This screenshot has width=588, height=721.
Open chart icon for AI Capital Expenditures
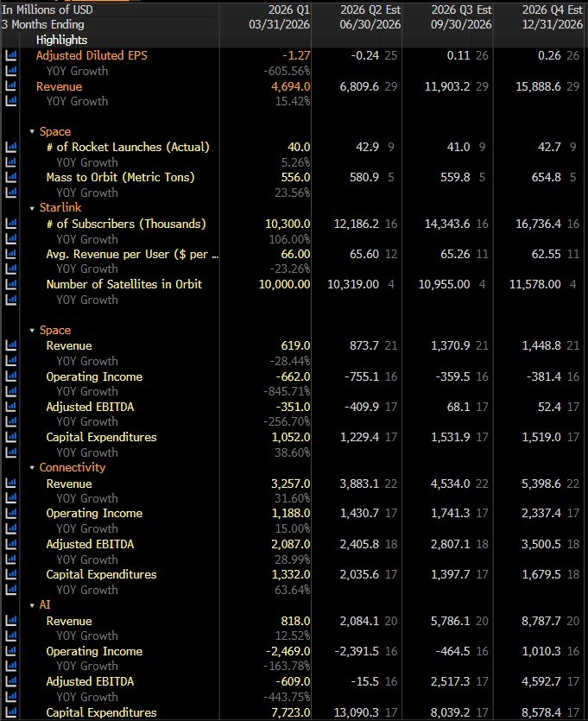pos(10,712)
